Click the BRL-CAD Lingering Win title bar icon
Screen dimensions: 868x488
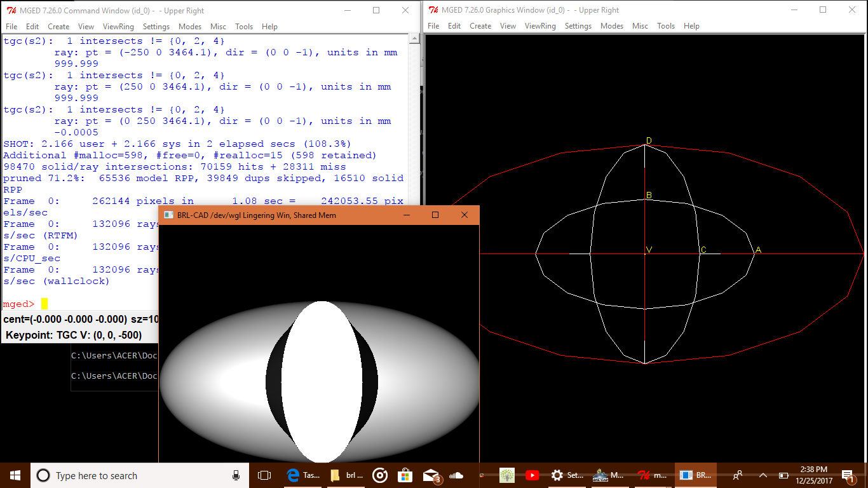(169, 215)
